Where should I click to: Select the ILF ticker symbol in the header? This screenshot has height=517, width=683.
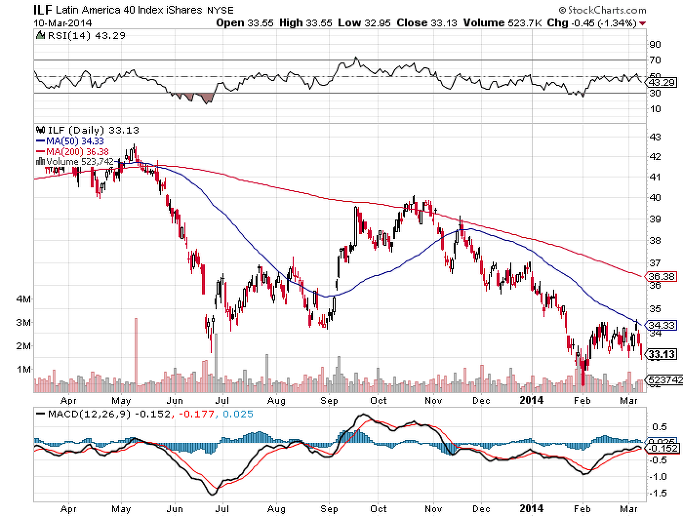pos(43,10)
